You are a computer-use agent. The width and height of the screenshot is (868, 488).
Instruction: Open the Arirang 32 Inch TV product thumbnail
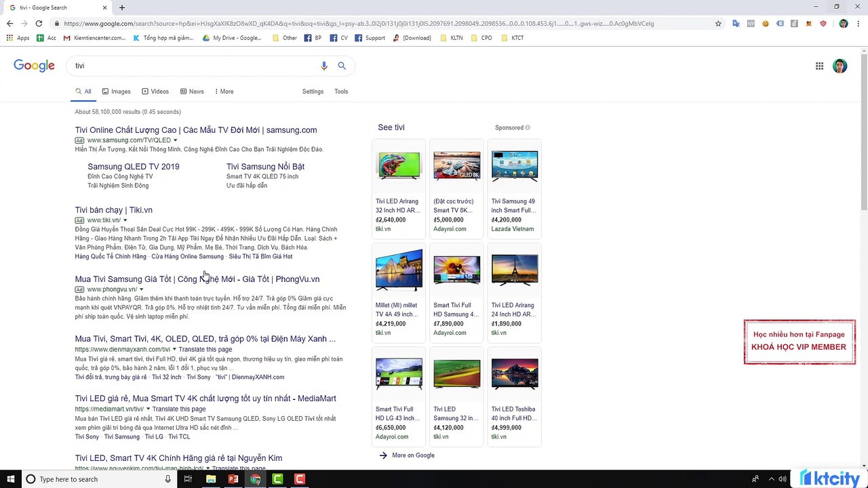point(399,166)
